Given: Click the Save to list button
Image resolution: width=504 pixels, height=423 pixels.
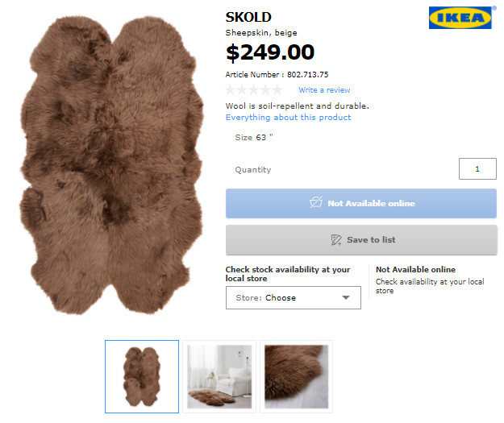Looking at the screenshot, I should click(361, 240).
